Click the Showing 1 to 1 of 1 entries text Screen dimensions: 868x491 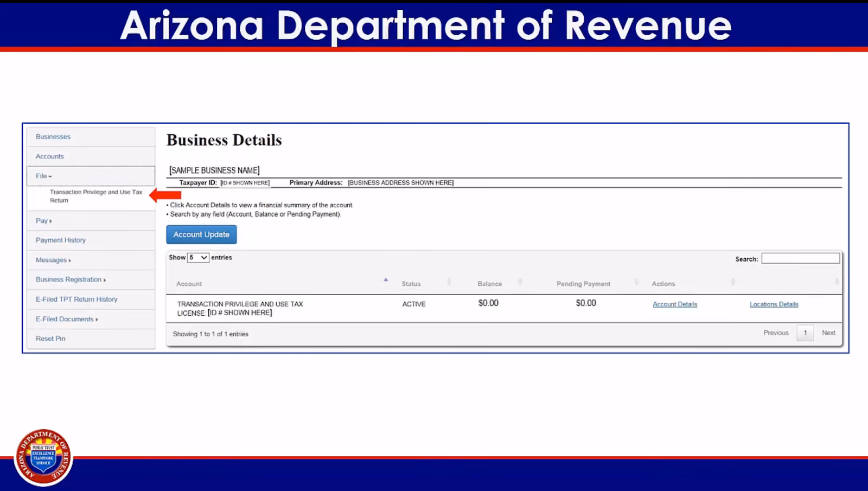tap(210, 334)
